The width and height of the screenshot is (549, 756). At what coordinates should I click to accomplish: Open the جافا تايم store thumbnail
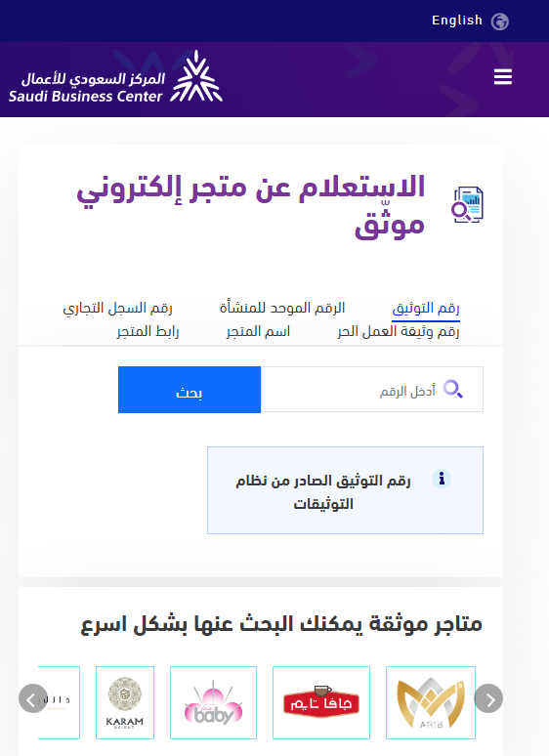point(321,702)
